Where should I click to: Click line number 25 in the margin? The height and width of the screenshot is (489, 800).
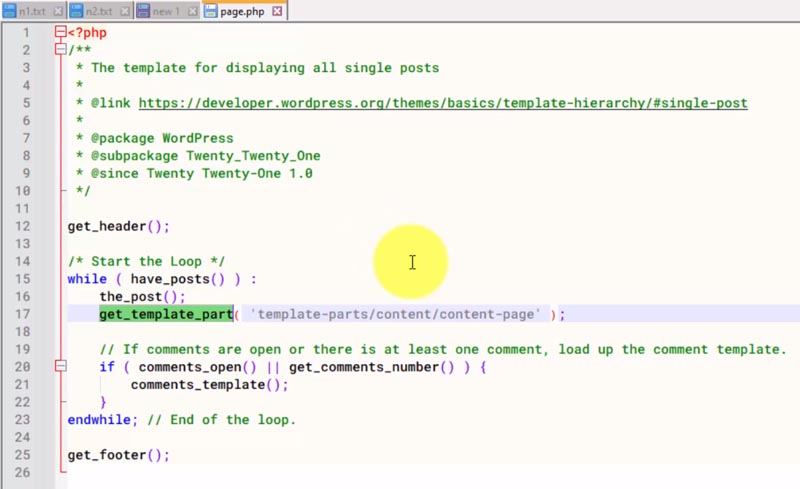[x=22, y=455]
